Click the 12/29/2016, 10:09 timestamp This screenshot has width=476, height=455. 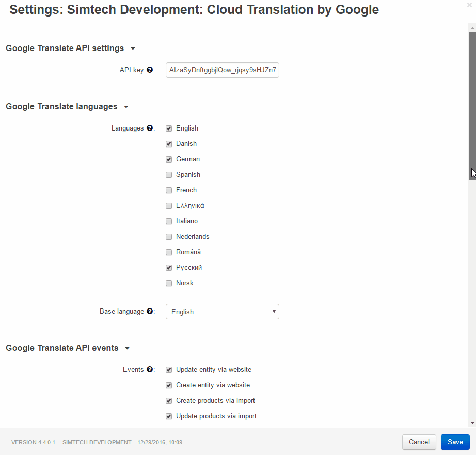click(160, 442)
